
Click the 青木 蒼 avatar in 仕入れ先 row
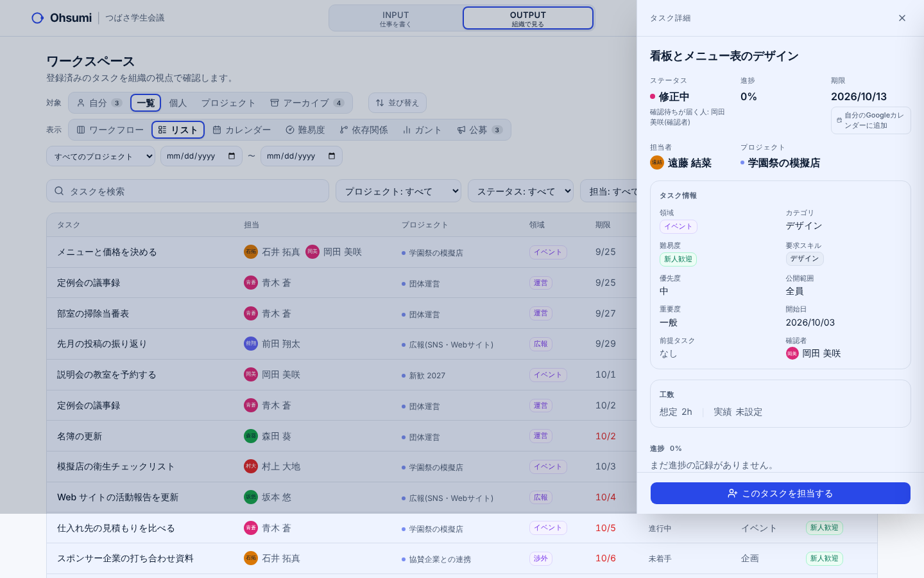tap(251, 528)
